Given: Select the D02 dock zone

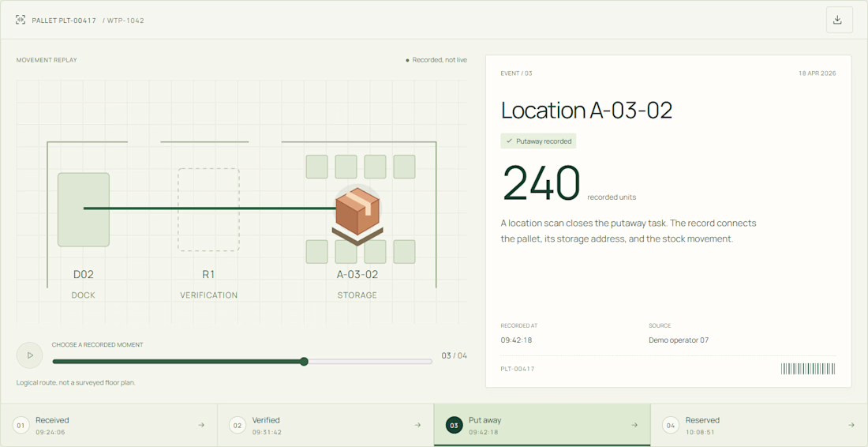Looking at the screenshot, I should pos(84,209).
